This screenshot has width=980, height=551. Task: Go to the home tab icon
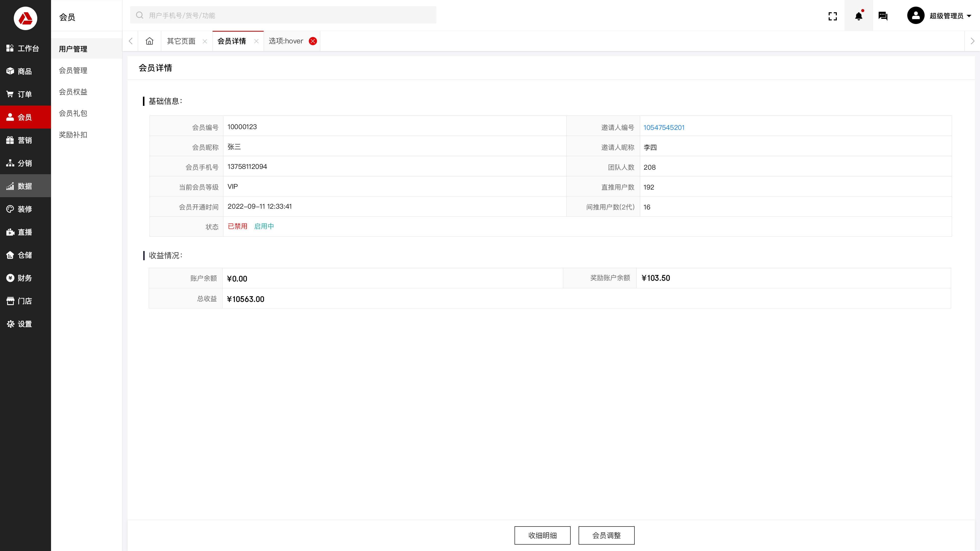150,41
